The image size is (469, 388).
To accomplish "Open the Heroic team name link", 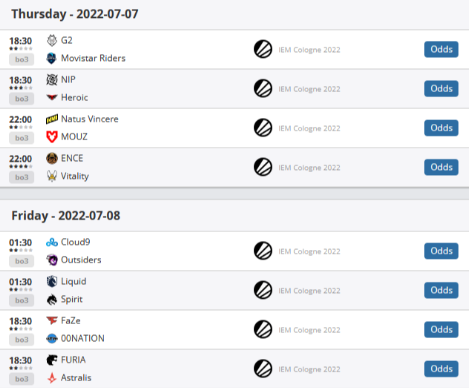I will point(74,98).
